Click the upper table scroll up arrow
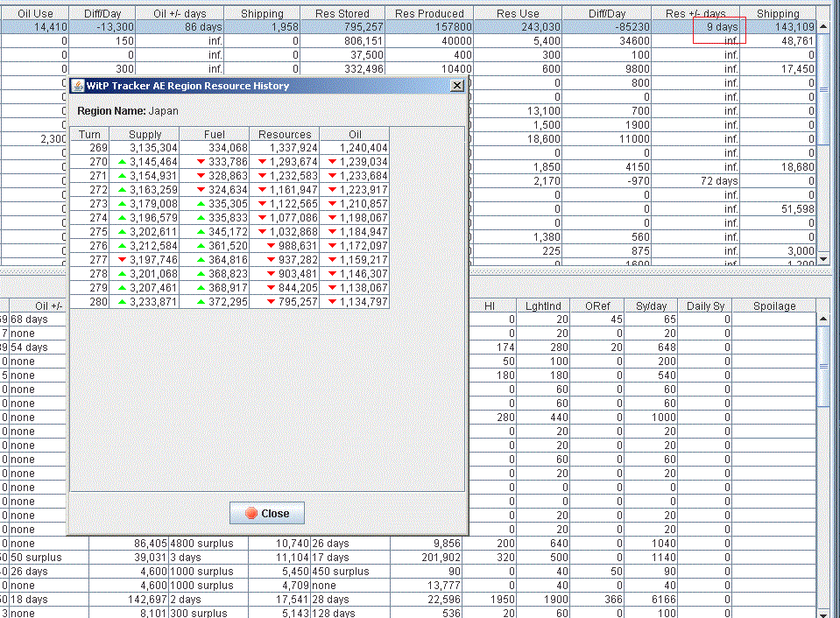The image size is (840, 618). tap(823, 26)
